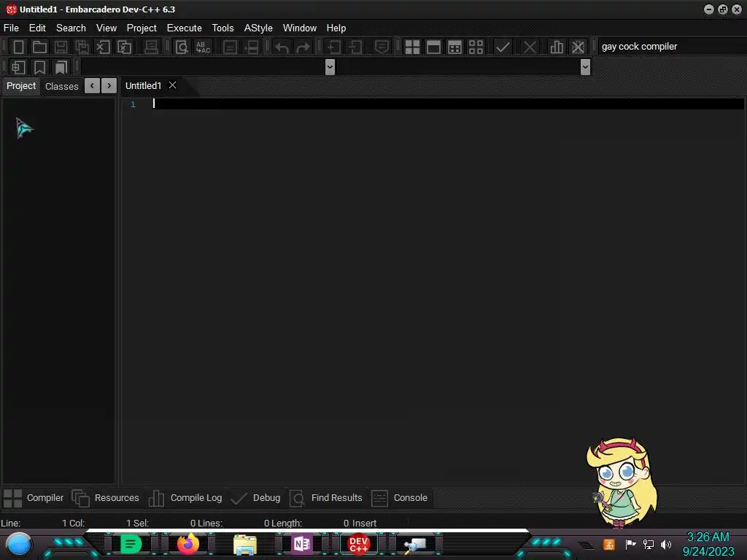The width and height of the screenshot is (747, 560).
Task: Click the Save All icon
Action: point(82,47)
